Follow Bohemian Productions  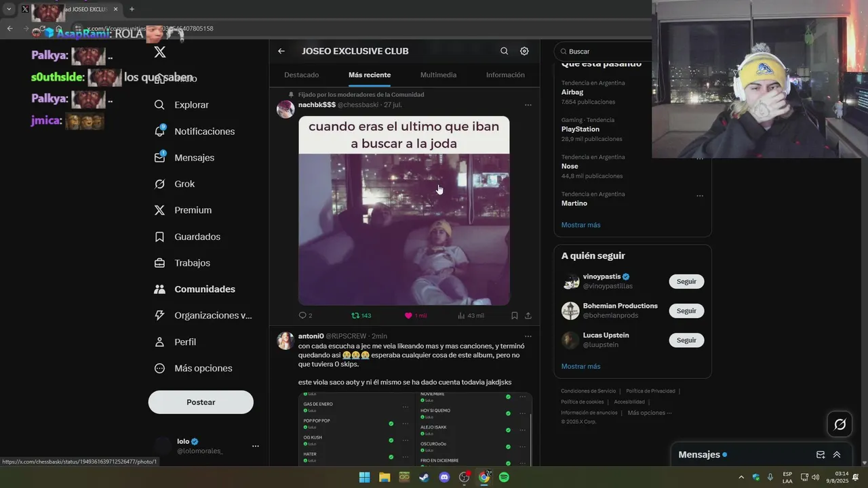[686, 310]
